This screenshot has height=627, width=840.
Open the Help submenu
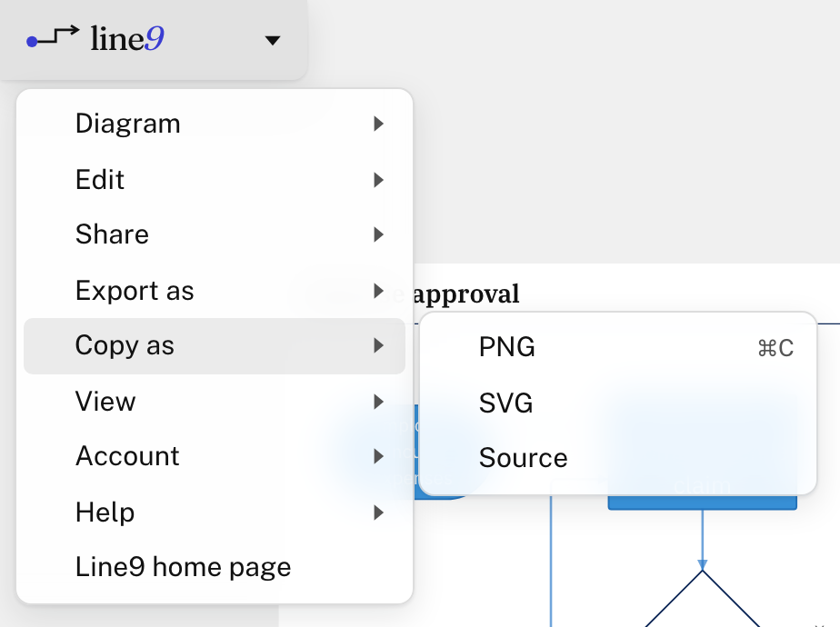(215, 513)
